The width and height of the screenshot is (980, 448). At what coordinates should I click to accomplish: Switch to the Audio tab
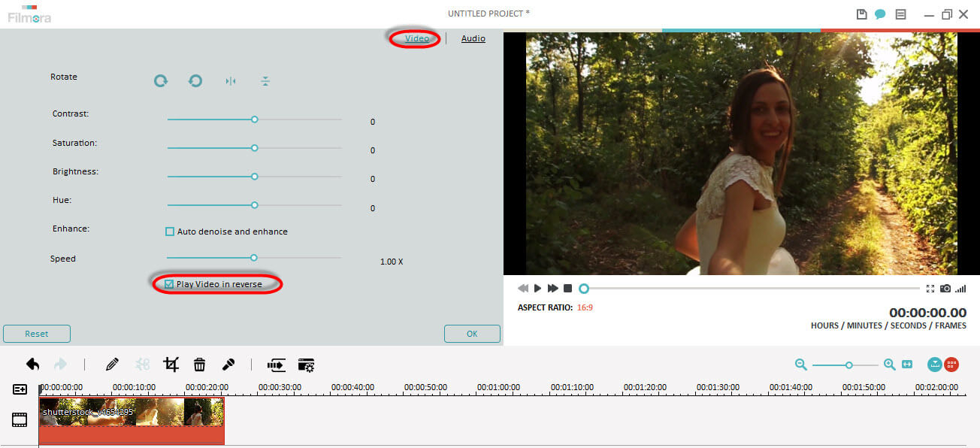point(473,38)
